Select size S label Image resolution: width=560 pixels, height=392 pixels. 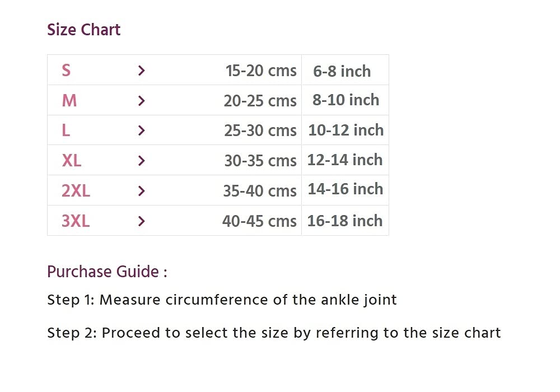(x=66, y=71)
